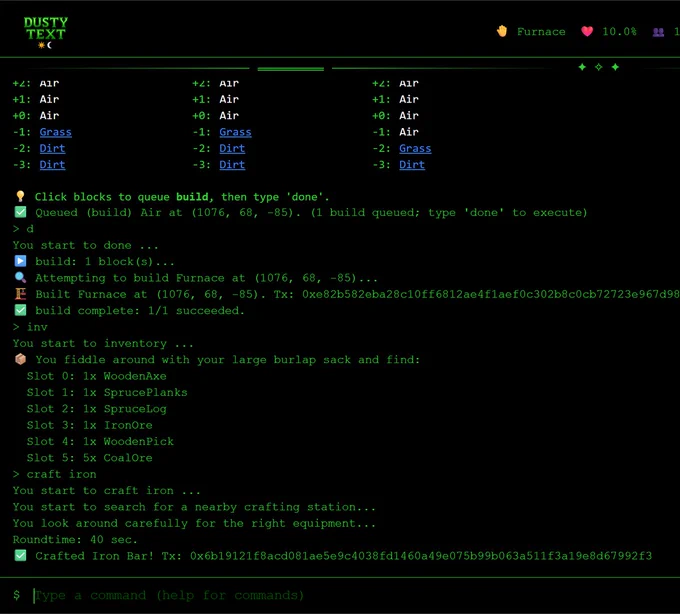Click the lightbulb hint icon
The height and width of the screenshot is (614, 680).
20,196
